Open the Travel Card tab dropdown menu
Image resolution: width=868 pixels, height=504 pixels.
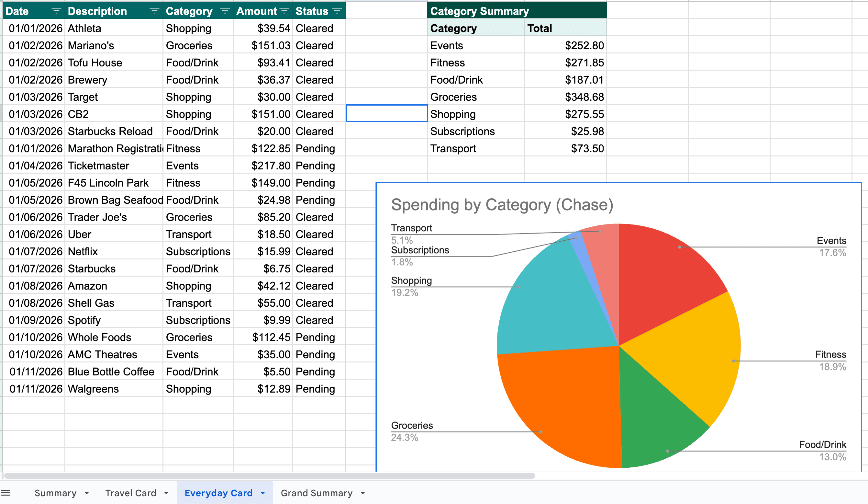tap(167, 493)
